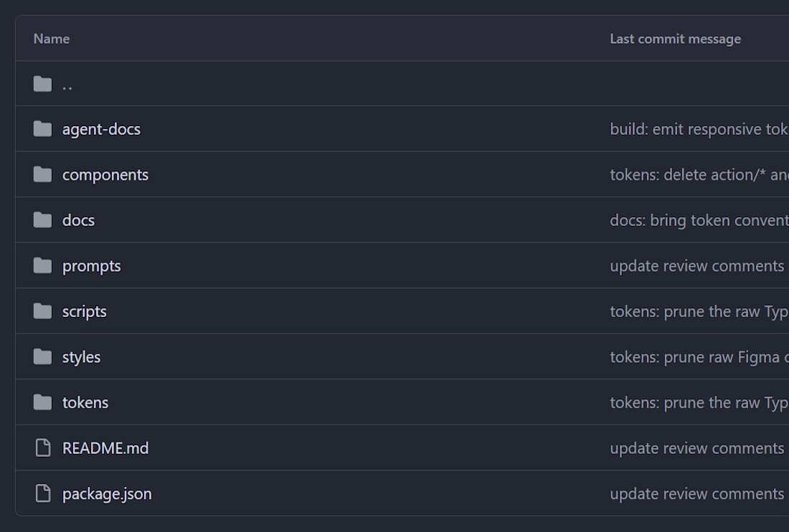Navigate into the docs folder
Screen dimensions: 789x532
(78, 220)
